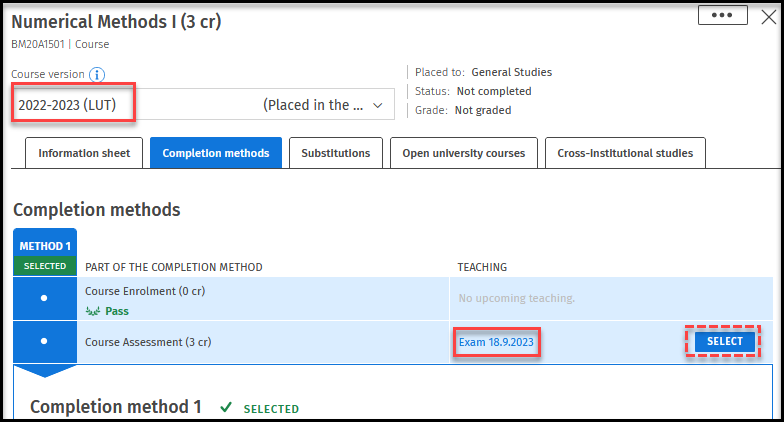
Task: Click the 2022-2023 (LUT) course version value
Action: point(72,104)
